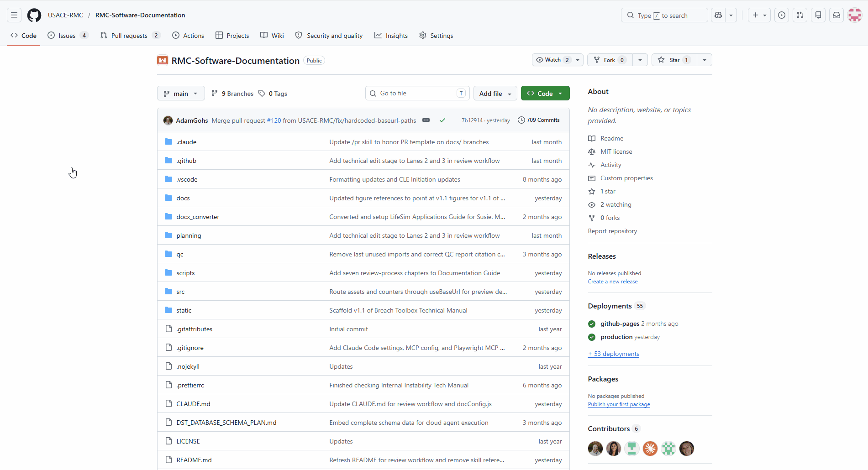Screen dimensions: 868x470
Task: Open the user profile avatar menu
Action: (x=855, y=15)
